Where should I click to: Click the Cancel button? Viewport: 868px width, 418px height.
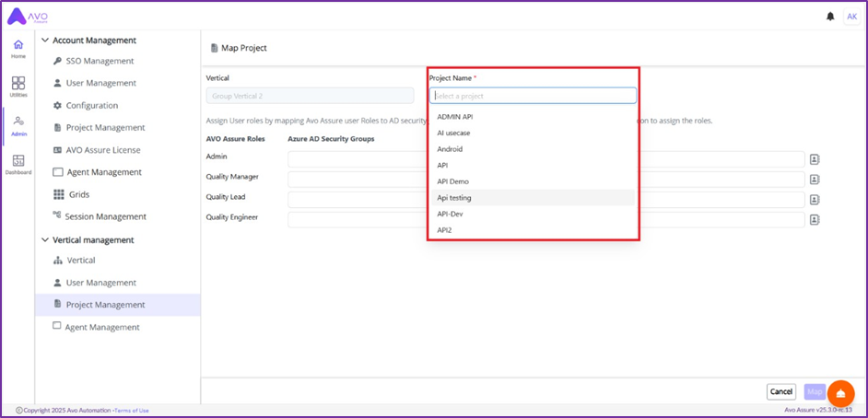pyautogui.click(x=780, y=391)
